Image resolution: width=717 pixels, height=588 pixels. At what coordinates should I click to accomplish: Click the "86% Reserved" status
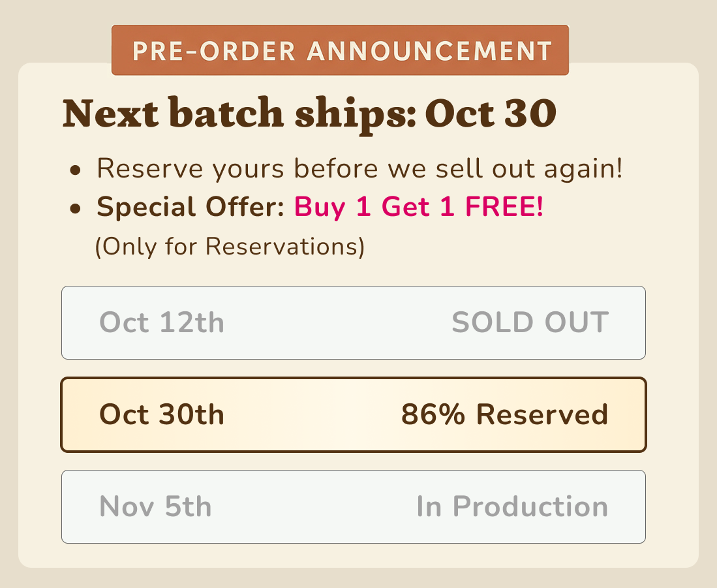[x=504, y=415]
